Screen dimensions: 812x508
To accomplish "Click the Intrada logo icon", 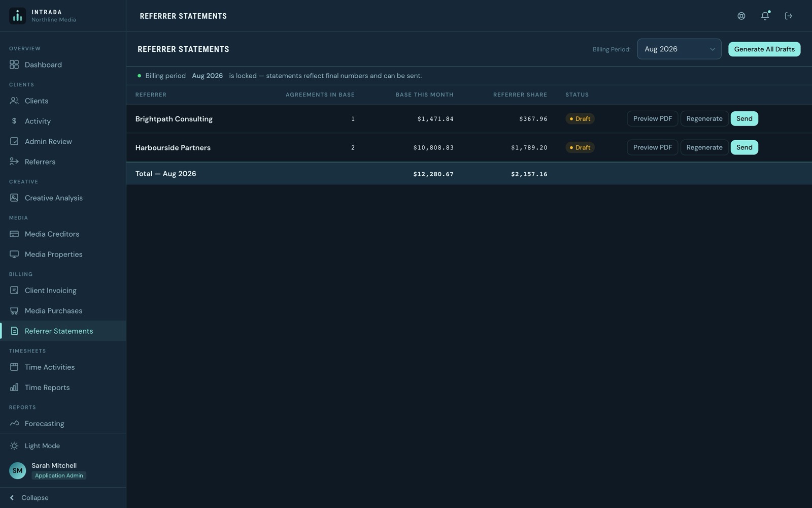I will pyautogui.click(x=17, y=16).
